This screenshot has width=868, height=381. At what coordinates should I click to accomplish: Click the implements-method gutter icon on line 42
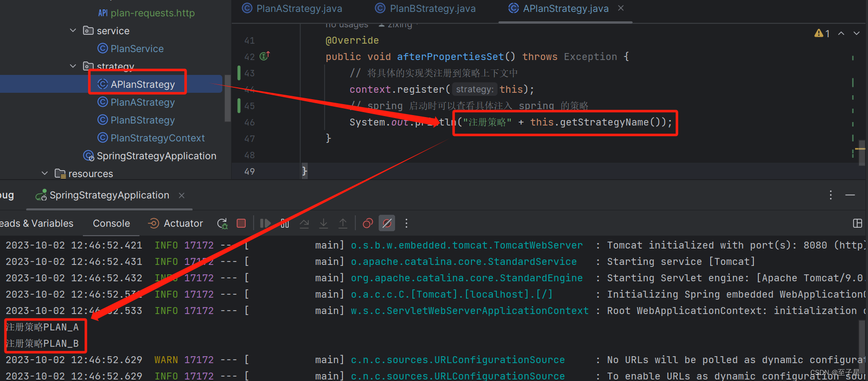coord(265,56)
